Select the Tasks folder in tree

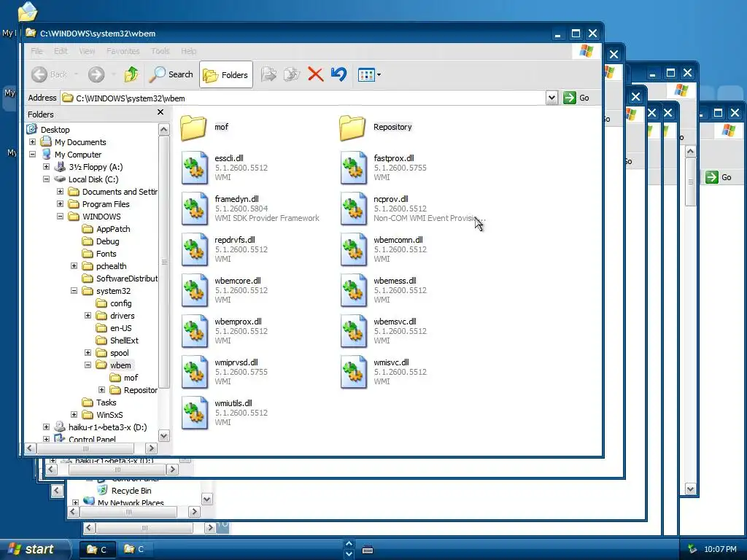106,402
